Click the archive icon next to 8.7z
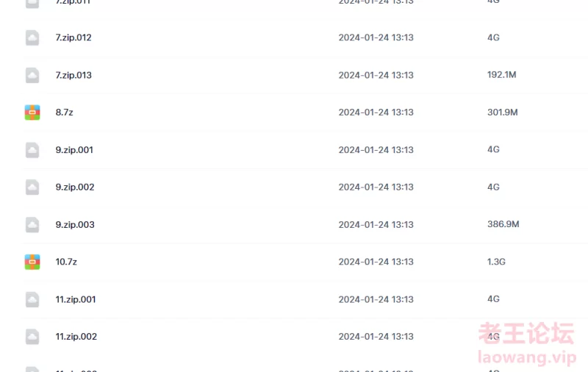The image size is (588, 372). coord(32,112)
